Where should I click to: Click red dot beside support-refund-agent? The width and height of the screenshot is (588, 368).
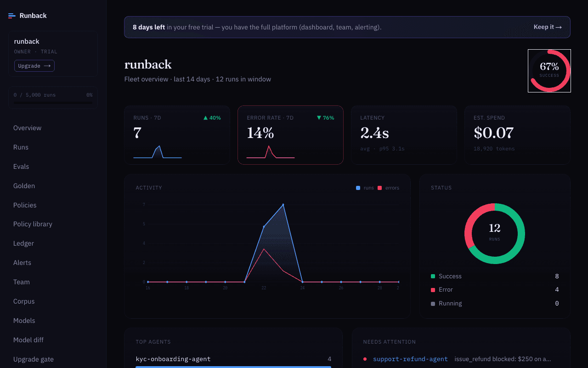pos(365,359)
